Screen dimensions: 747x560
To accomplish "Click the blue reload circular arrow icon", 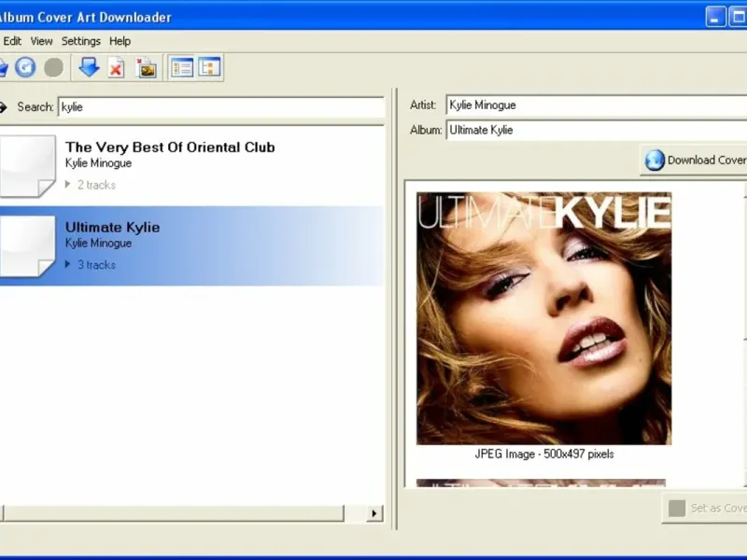I will click(25, 67).
